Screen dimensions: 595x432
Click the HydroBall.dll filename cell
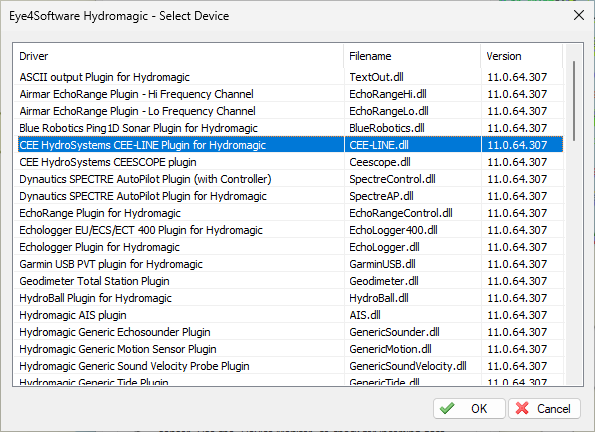click(413, 298)
